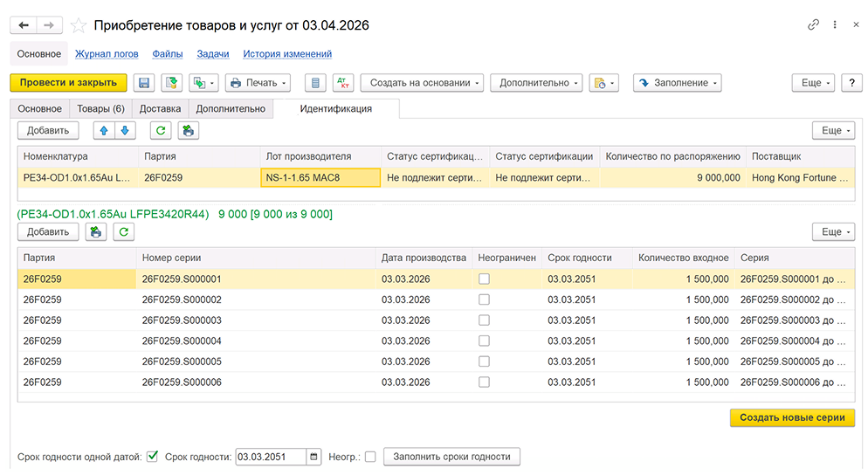
Task: Open Задачи link
Action: tap(213, 54)
